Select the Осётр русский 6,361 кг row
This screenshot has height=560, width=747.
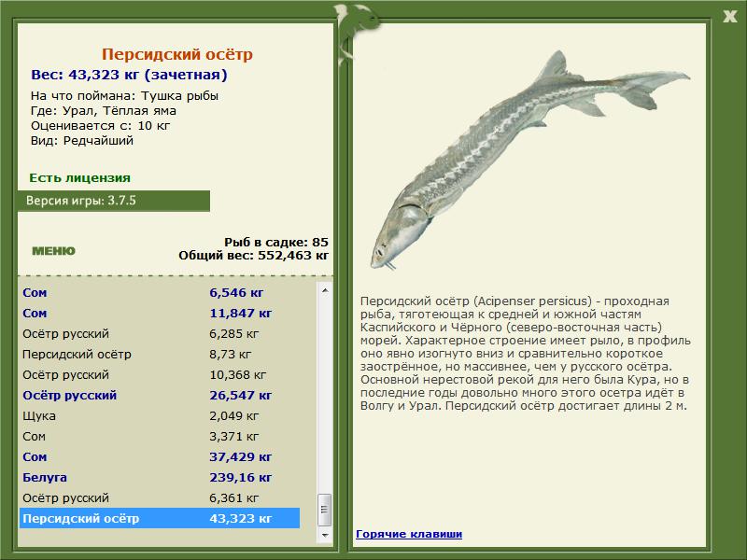point(160,497)
